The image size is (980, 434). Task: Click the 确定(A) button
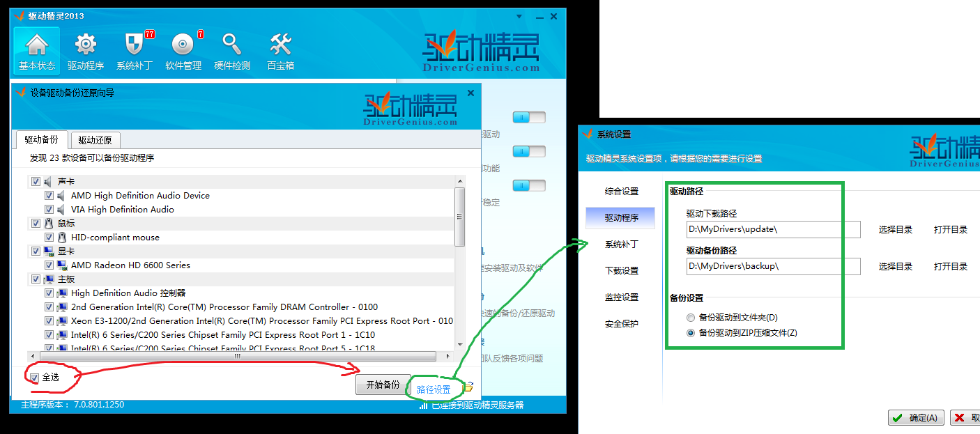tap(917, 418)
